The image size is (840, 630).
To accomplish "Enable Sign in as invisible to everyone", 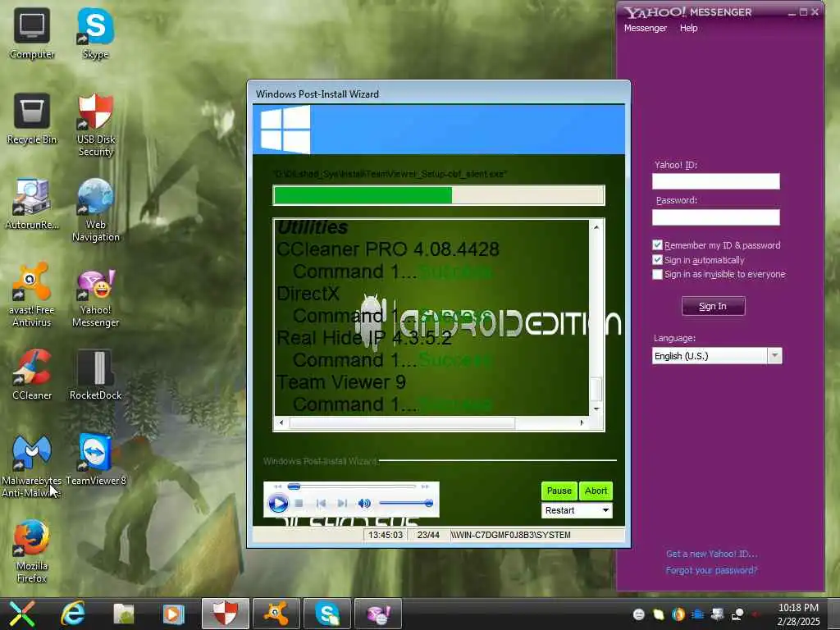I will click(657, 274).
